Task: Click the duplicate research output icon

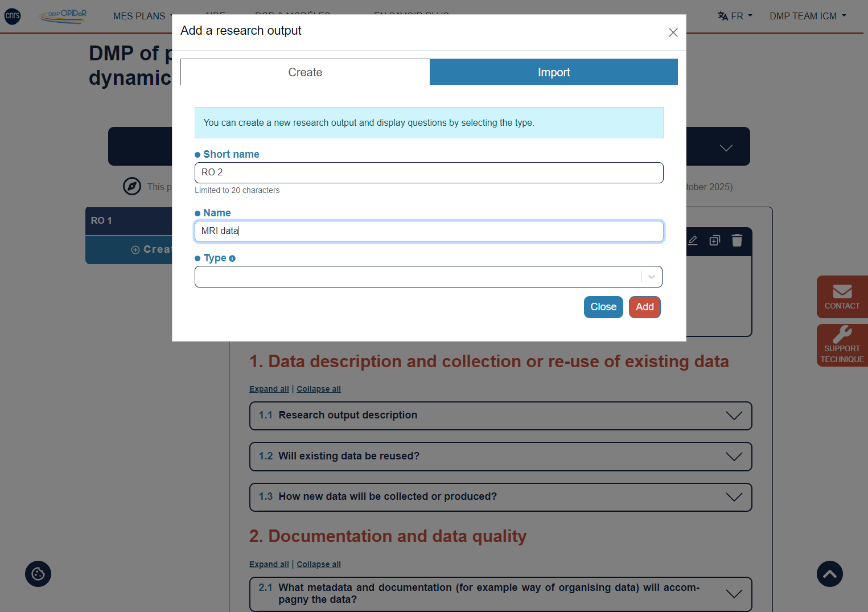Action: (715, 240)
